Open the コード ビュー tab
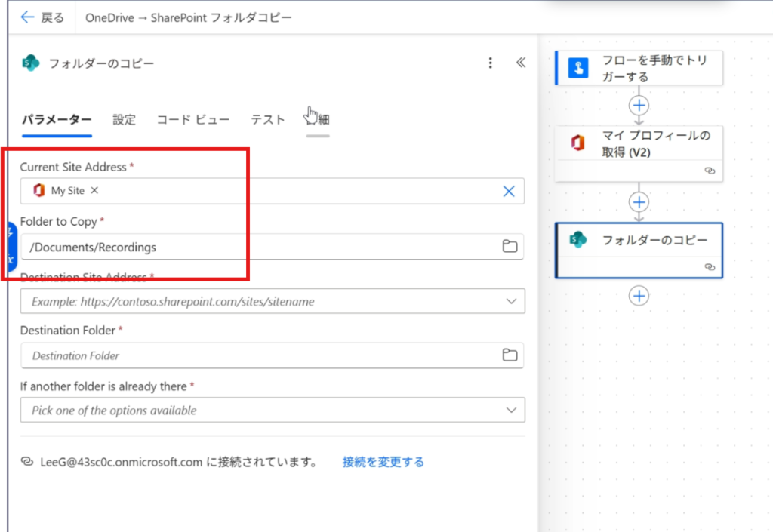Viewport: 773px width, 532px height. point(192,119)
